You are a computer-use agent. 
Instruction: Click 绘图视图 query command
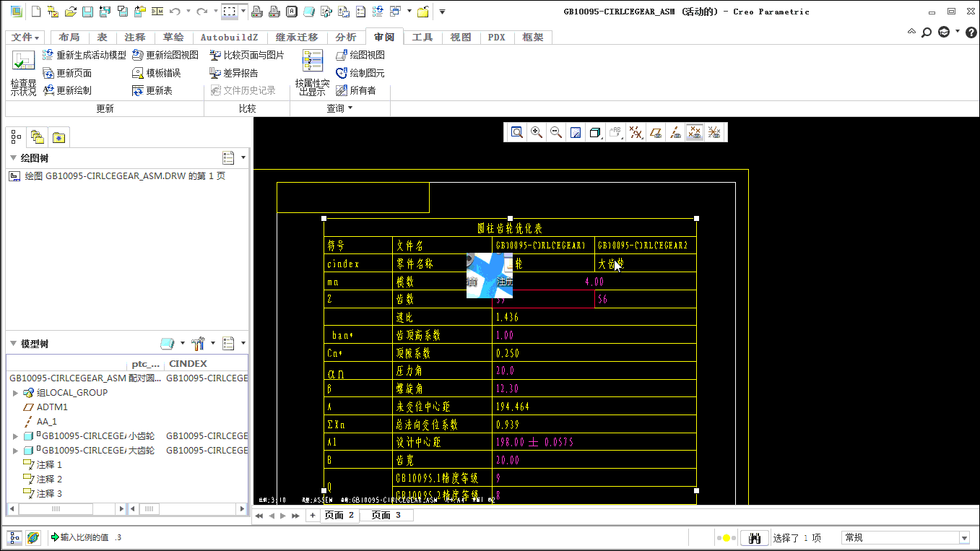tap(360, 55)
